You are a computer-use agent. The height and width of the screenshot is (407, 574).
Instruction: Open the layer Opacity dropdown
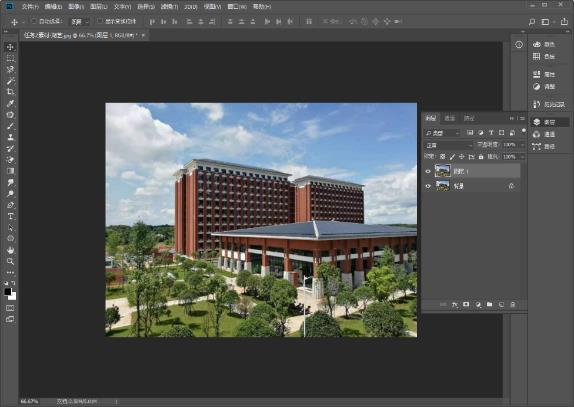pyautogui.click(x=513, y=145)
